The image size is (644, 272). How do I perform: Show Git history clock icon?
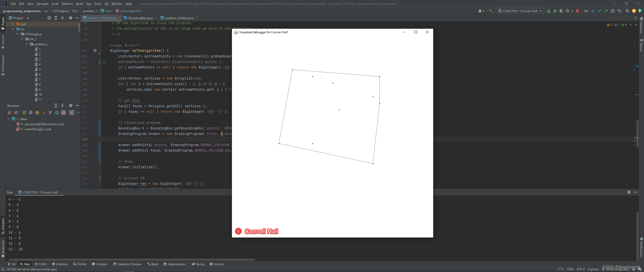tap(613, 11)
